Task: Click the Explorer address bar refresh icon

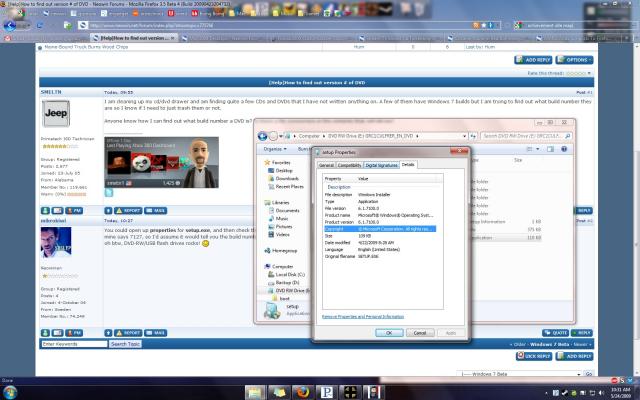Action: click(473, 136)
